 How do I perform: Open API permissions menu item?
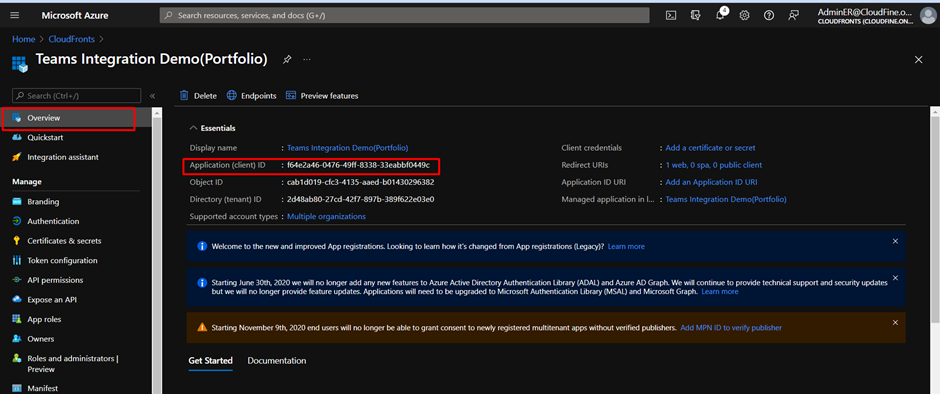[55, 280]
